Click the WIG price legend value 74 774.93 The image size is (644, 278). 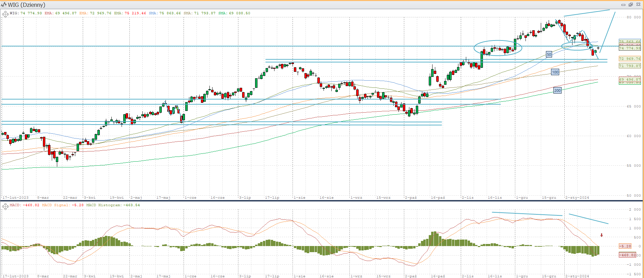[x=31, y=13]
